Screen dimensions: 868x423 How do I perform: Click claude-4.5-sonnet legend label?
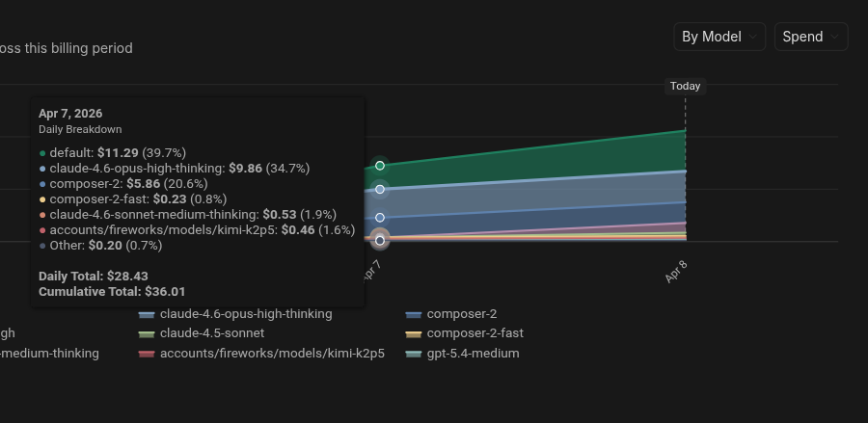point(212,333)
